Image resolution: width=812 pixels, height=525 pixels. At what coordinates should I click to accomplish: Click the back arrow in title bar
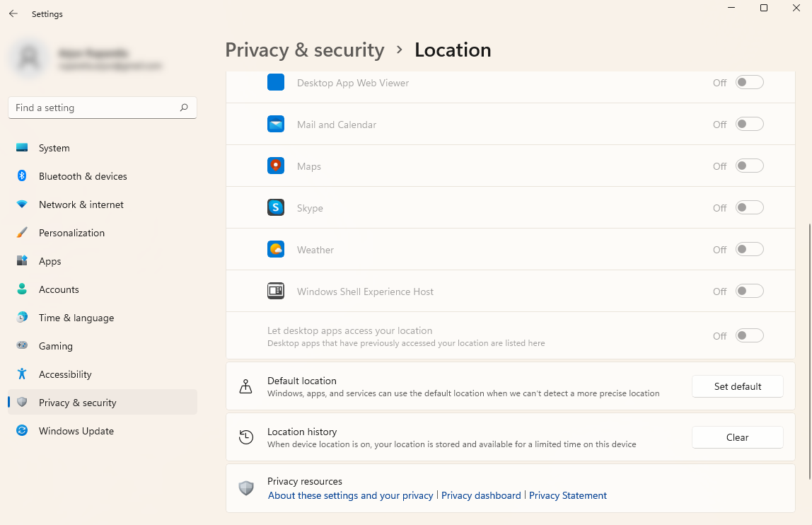click(13, 13)
